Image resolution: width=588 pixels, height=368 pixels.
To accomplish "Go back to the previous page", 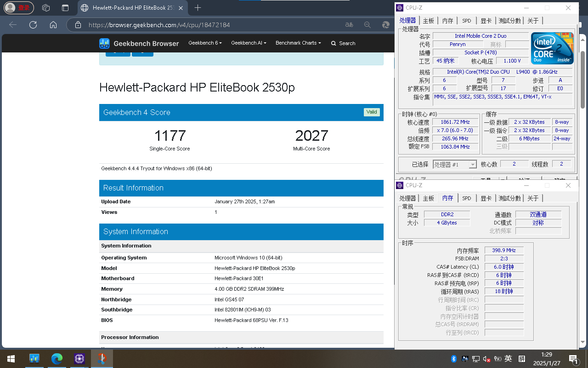I will pos(13,25).
